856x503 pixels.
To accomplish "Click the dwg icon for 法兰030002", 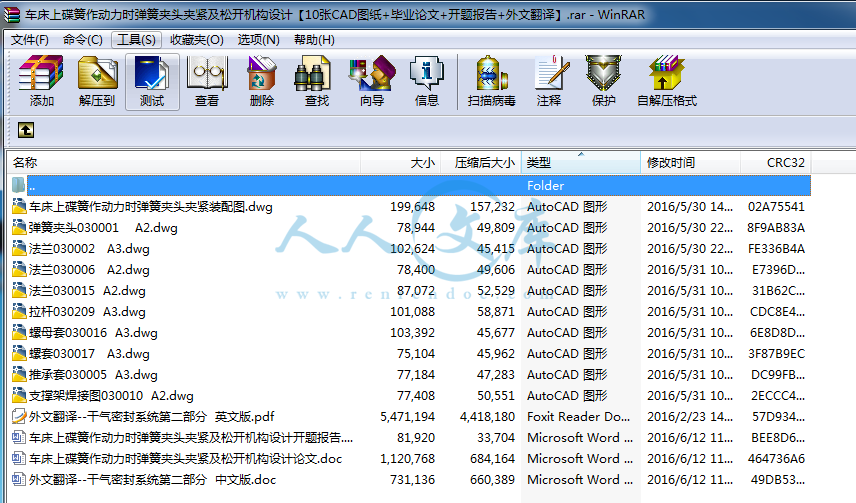I will point(19,248).
